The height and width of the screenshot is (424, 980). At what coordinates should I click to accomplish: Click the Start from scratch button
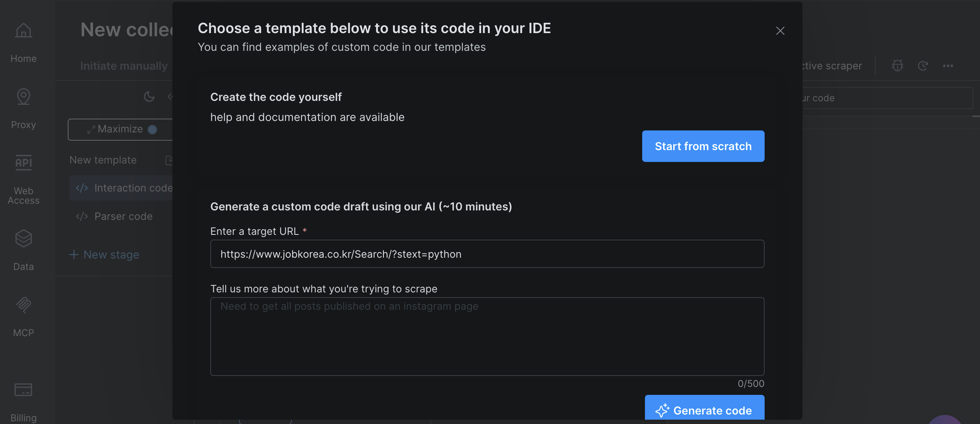tap(703, 146)
